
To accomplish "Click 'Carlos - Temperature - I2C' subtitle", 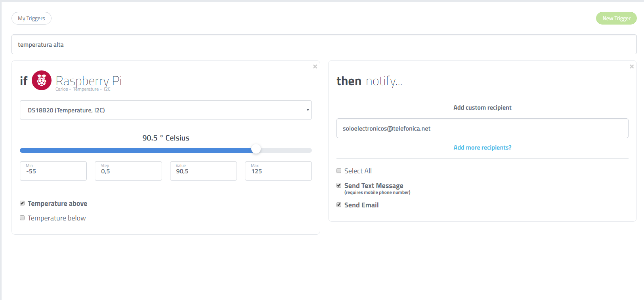I will pos(83,89).
